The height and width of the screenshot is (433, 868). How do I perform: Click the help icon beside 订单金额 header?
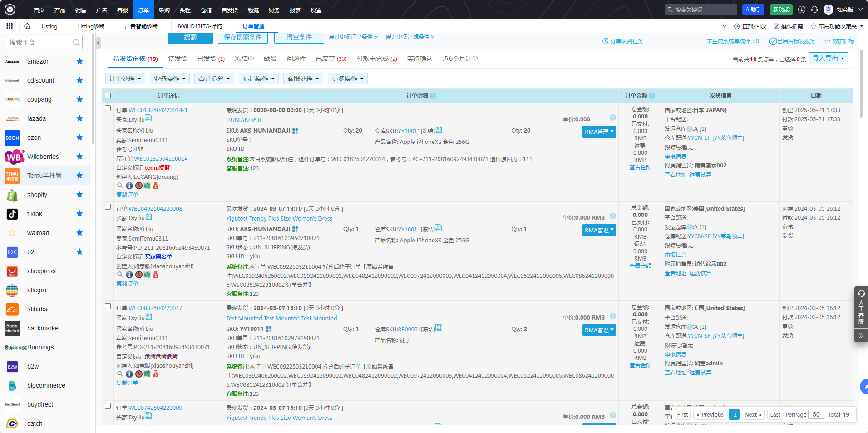point(652,96)
